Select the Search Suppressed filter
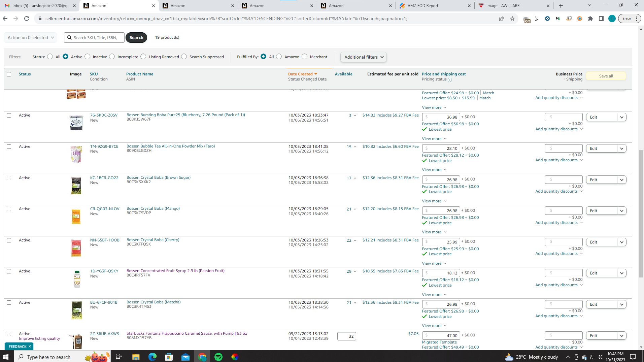The image size is (644, 362). pyautogui.click(x=184, y=57)
